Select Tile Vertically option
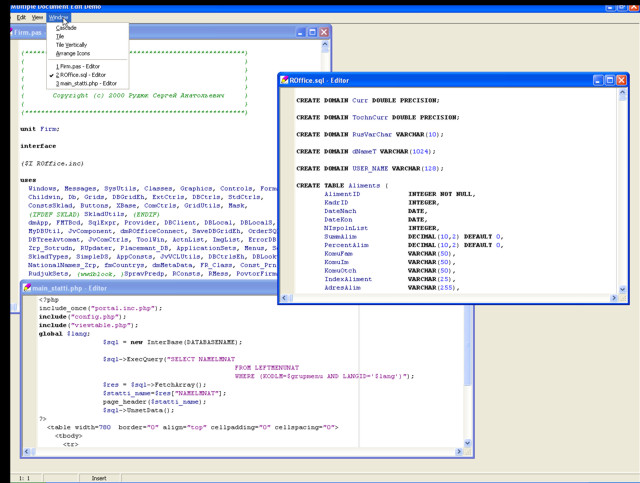 (71, 45)
